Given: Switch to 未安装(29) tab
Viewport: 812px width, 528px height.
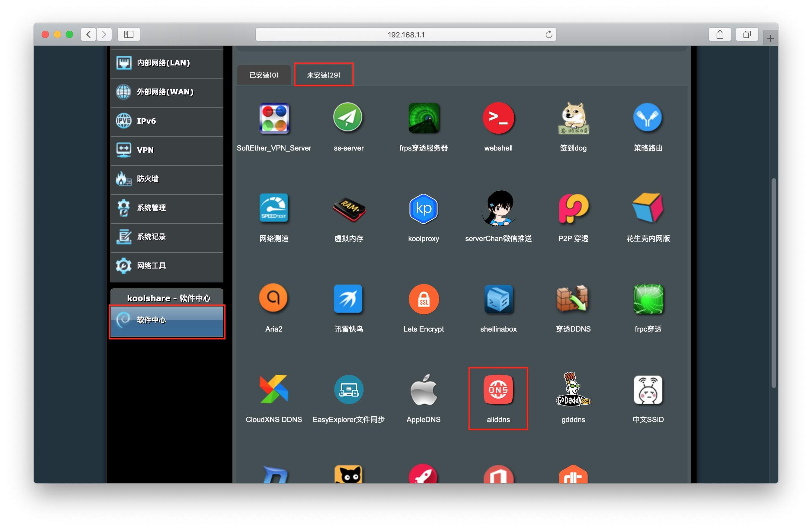Looking at the screenshot, I should click(323, 75).
